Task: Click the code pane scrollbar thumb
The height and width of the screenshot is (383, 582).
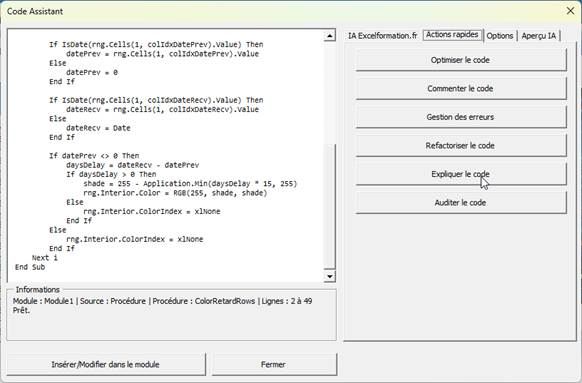Action: (330, 206)
